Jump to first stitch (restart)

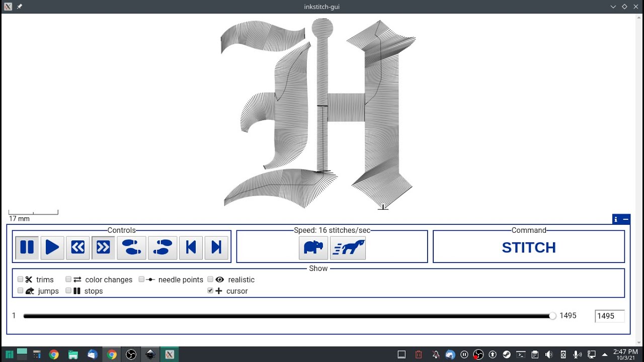191,247
